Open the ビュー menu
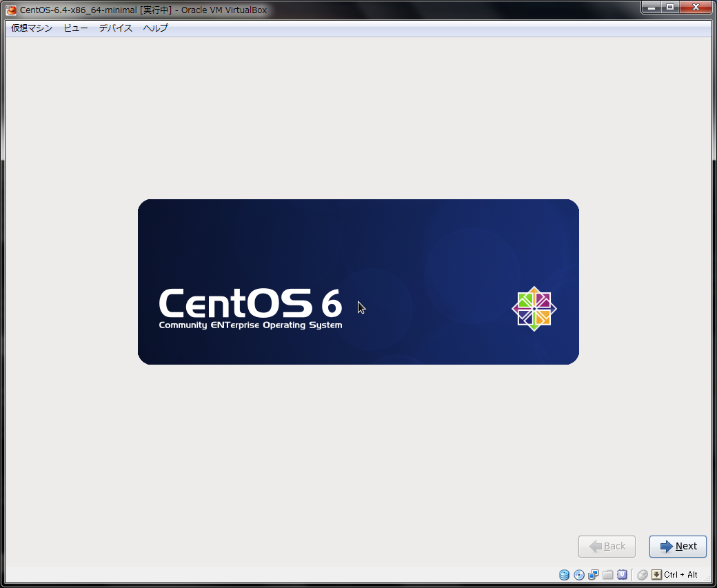Viewport: 717px width, 588px height. coord(75,28)
